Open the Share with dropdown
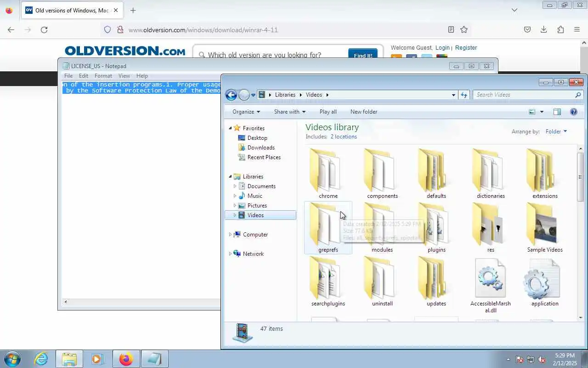This screenshot has width=588, height=368. click(290, 112)
